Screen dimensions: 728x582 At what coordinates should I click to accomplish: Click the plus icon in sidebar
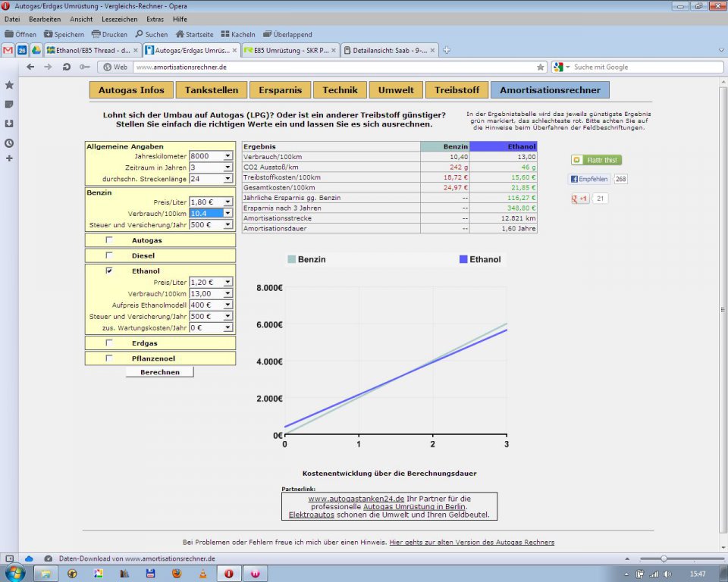tap(9, 158)
